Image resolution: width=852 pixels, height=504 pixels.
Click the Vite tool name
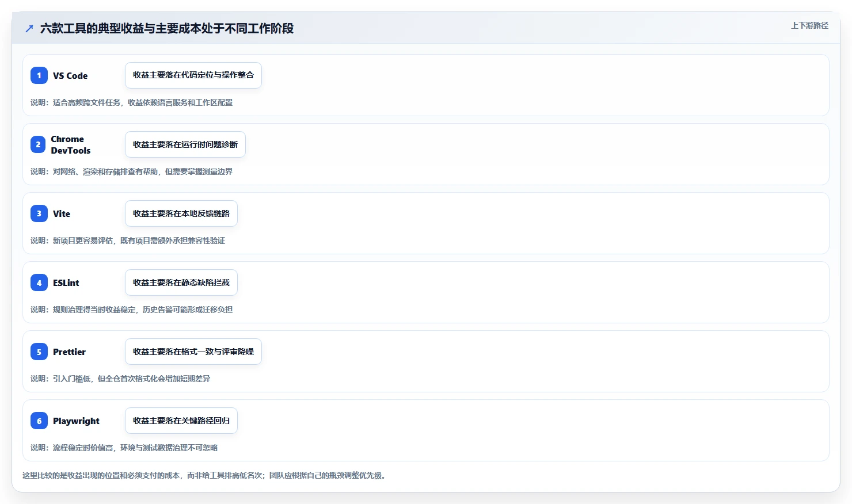tap(62, 213)
